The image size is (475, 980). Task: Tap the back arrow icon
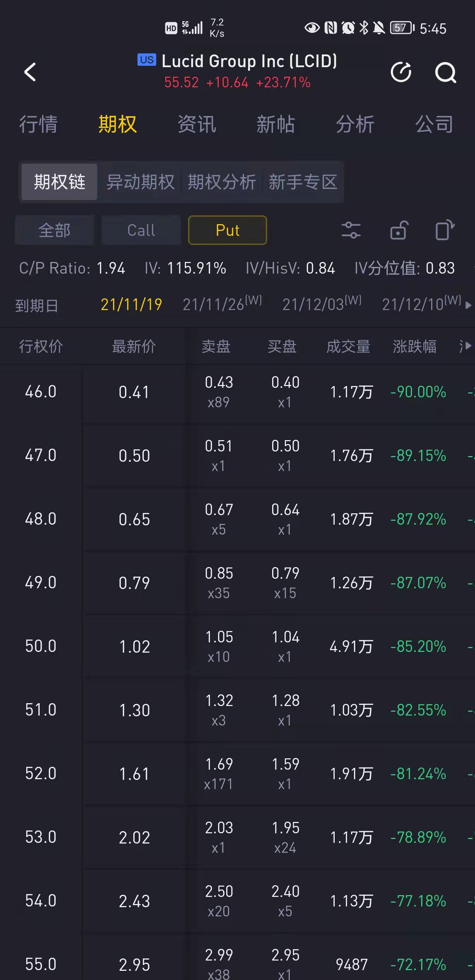coord(30,72)
